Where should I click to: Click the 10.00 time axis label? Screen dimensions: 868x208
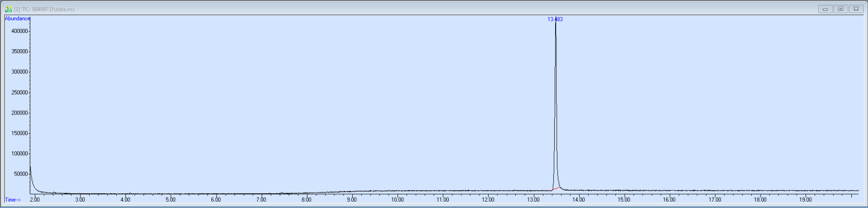click(398, 200)
